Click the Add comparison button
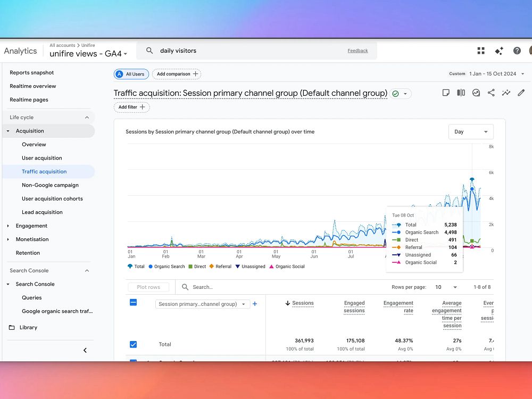532x399 pixels. (x=177, y=74)
